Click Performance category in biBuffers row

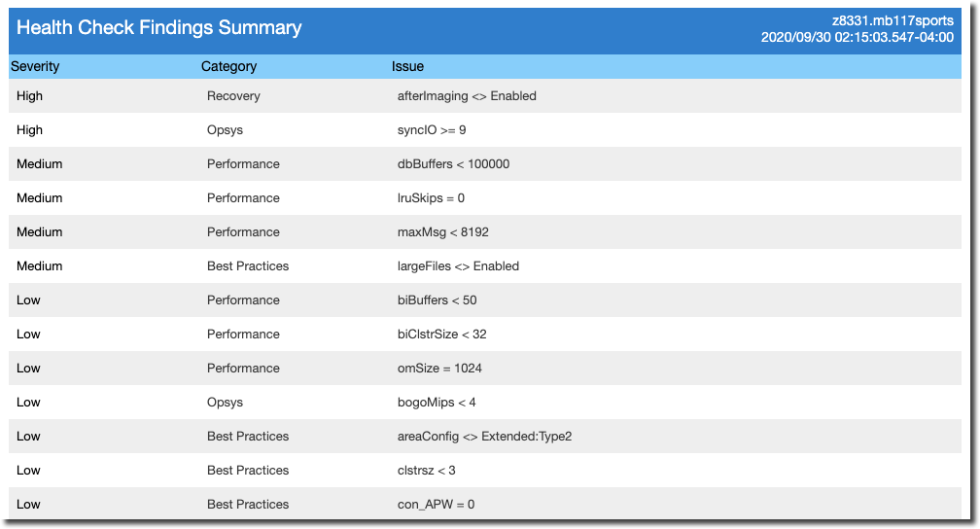coord(243,300)
